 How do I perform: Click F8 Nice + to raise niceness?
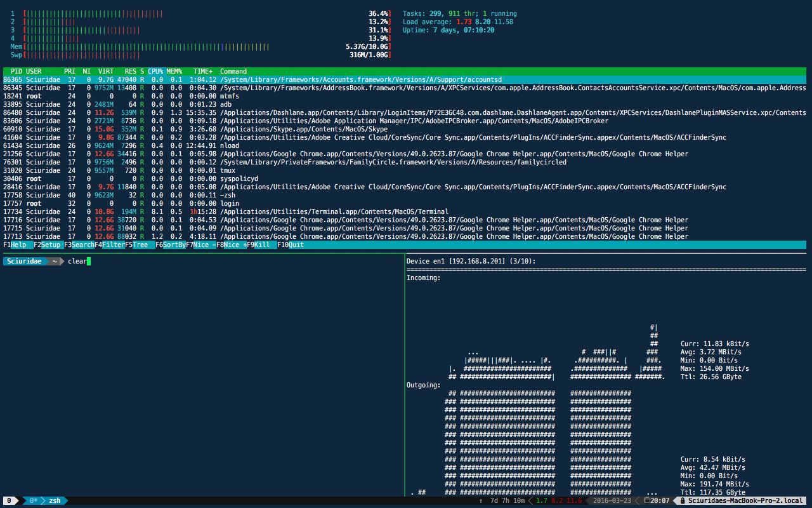click(x=232, y=244)
